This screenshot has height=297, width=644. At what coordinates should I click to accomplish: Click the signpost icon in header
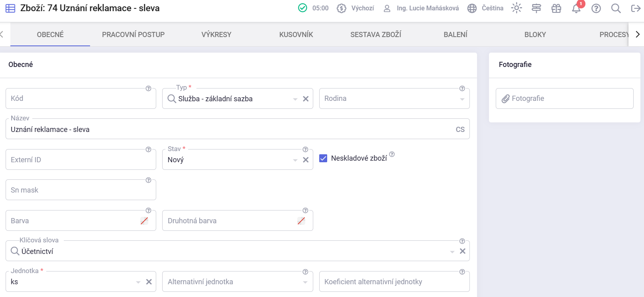pyautogui.click(x=536, y=8)
